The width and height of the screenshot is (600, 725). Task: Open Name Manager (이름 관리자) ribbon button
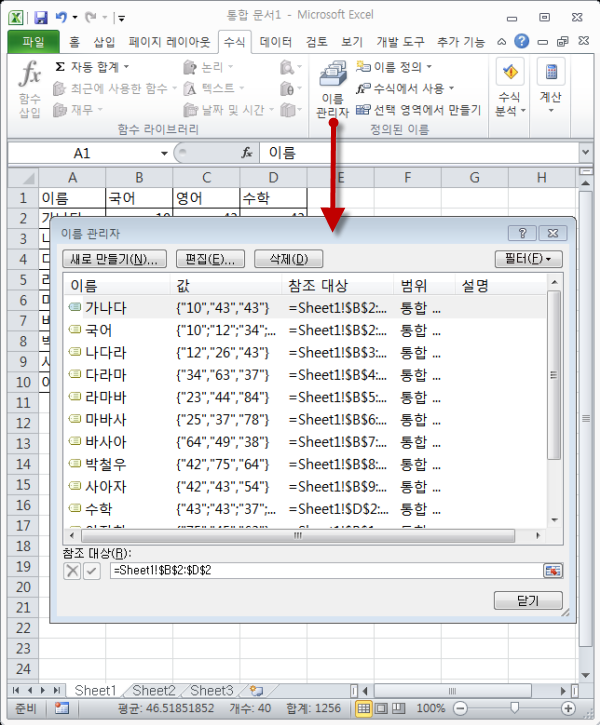point(332,89)
